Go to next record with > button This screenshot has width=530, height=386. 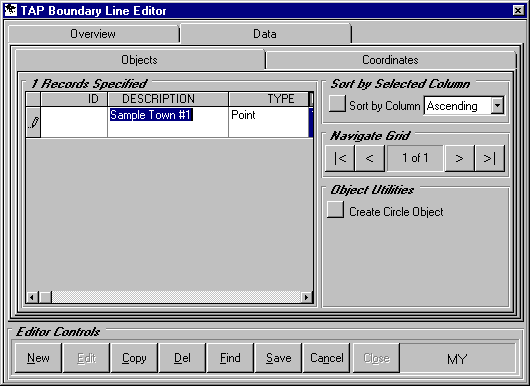(x=459, y=158)
